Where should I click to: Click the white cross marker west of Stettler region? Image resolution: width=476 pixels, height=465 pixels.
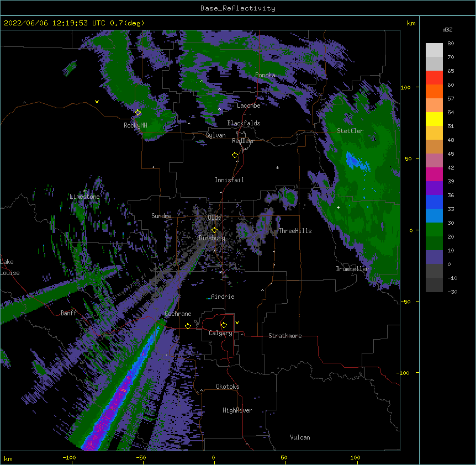(x=338, y=207)
